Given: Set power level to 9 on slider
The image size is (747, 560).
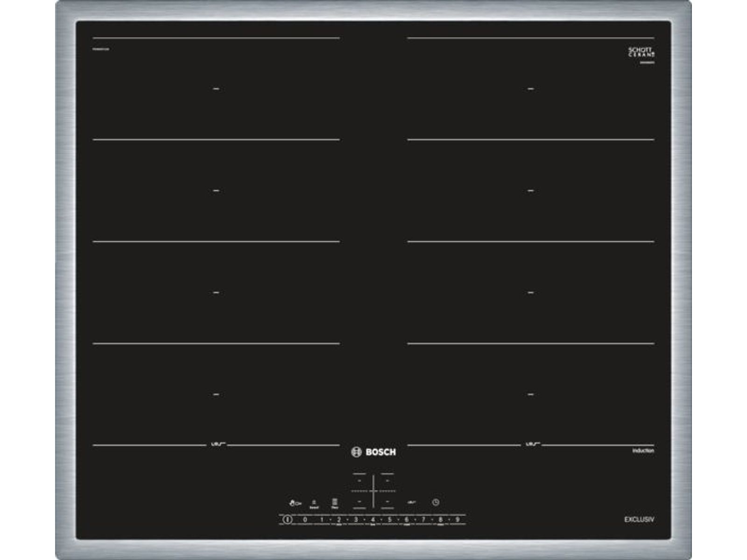Looking at the screenshot, I should click(458, 519).
